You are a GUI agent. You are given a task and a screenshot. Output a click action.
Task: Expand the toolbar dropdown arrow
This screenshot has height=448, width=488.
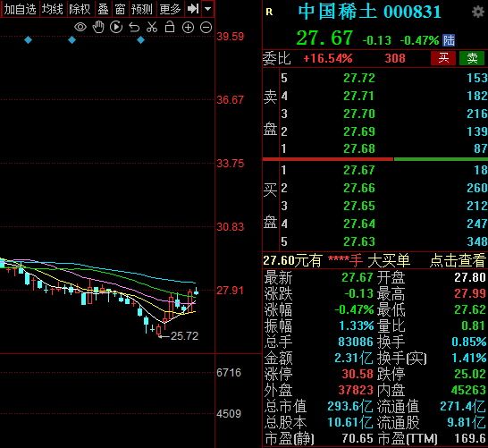coord(208,9)
